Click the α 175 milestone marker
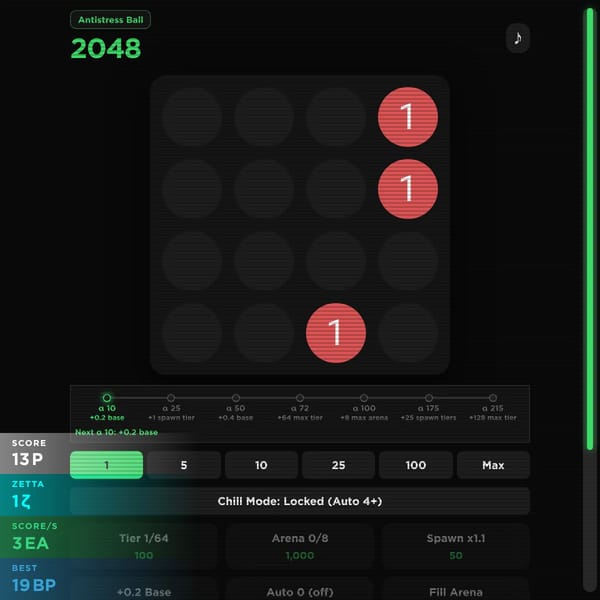This screenshot has height=600, width=600. coord(429,398)
